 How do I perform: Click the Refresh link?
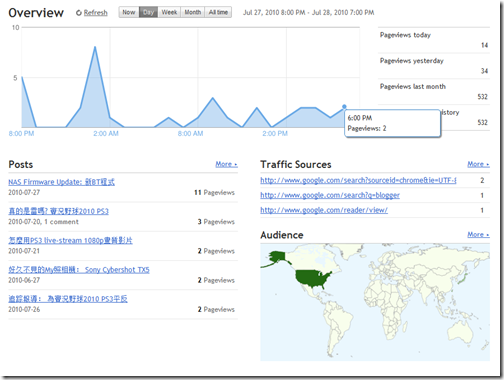(95, 13)
